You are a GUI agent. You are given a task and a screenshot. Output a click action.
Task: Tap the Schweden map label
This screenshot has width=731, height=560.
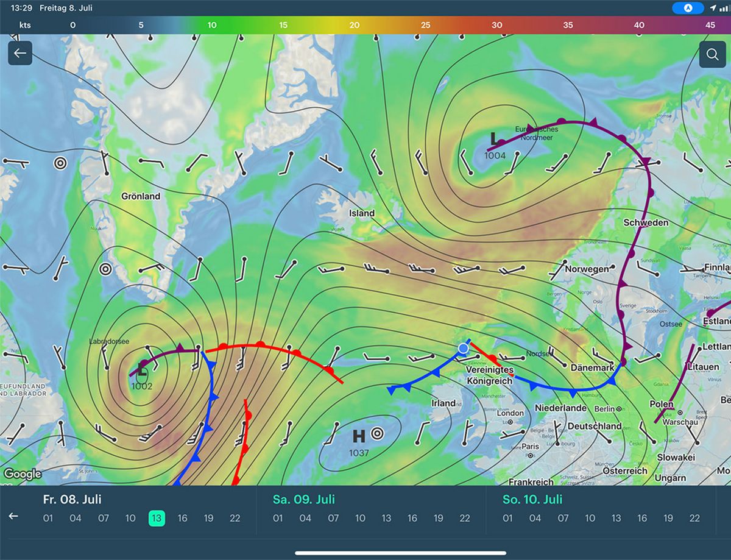[646, 222]
